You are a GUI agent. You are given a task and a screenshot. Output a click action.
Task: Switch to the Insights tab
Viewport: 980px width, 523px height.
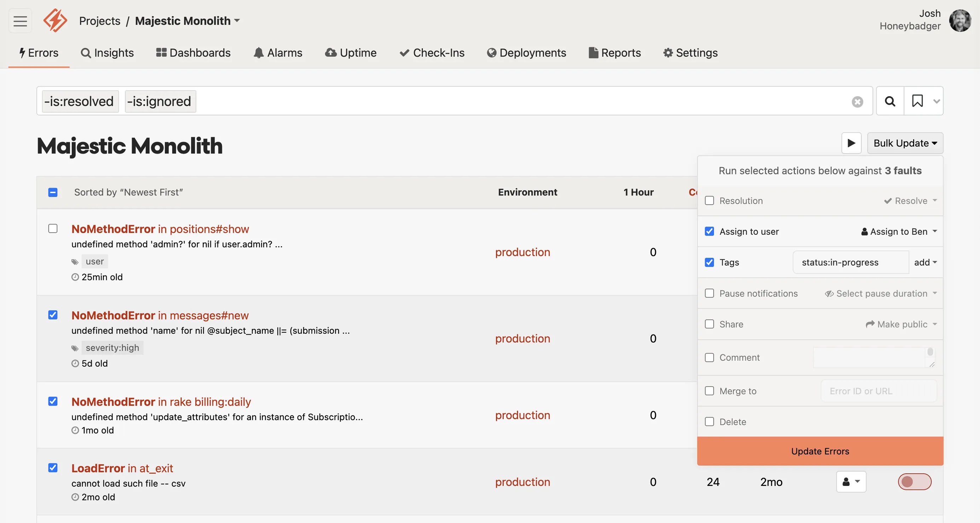pos(108,53)
